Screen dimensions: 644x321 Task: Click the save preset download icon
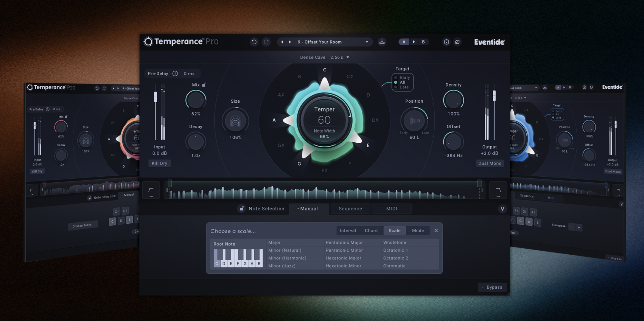[382, 42]
